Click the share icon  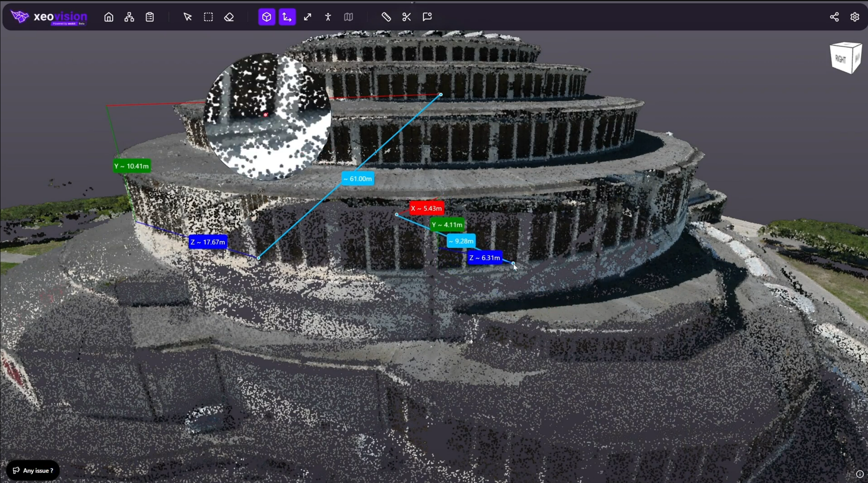[834, 17]
